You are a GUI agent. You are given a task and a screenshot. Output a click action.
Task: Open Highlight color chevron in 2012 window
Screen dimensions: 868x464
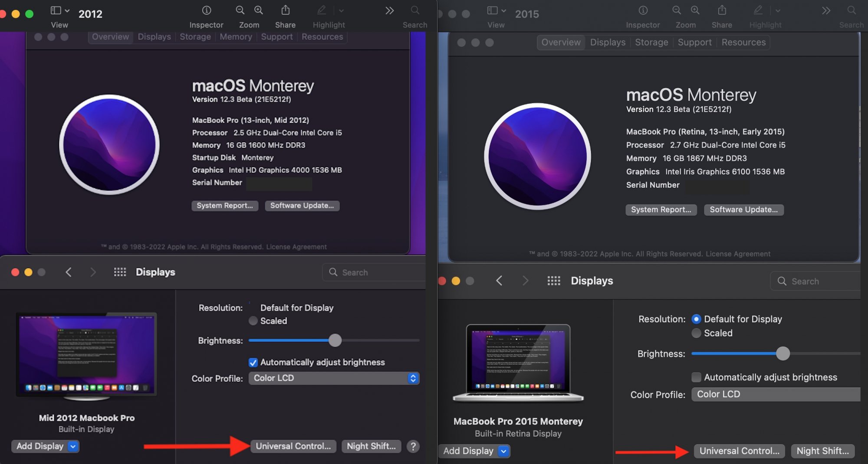click(341, 10)
